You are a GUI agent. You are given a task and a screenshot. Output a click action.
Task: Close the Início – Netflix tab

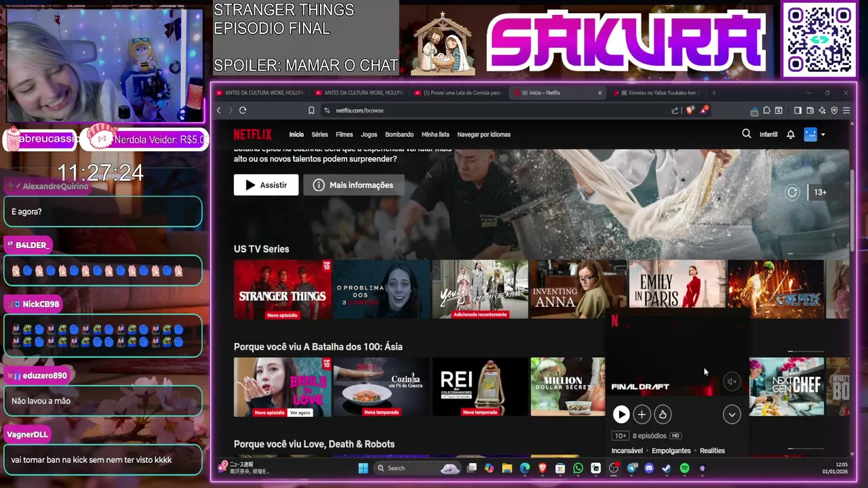(x=599, y=93)
